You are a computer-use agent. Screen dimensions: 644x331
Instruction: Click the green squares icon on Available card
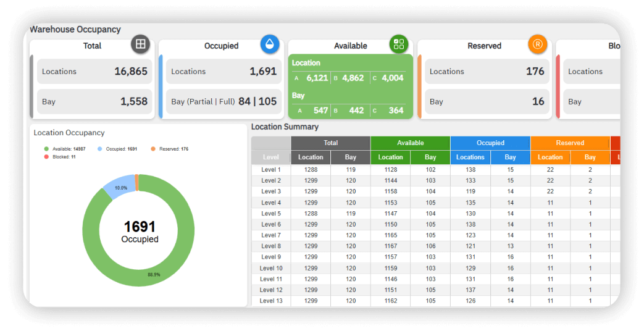tap(399, 44)
